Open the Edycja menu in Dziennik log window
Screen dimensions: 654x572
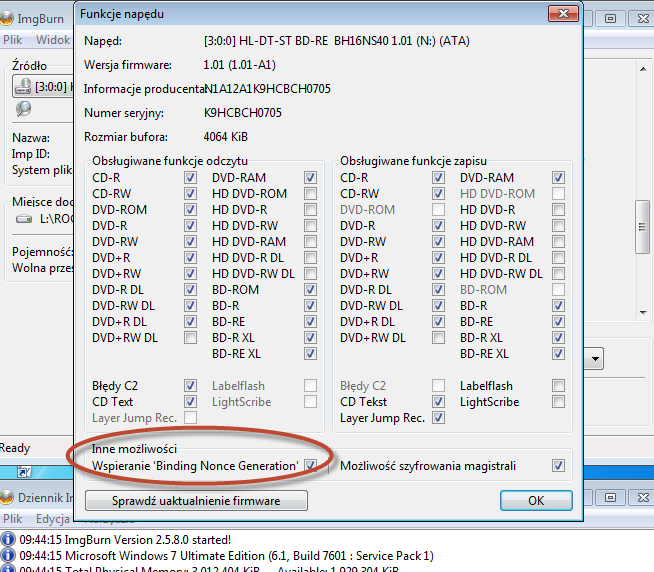click(53, 519)
